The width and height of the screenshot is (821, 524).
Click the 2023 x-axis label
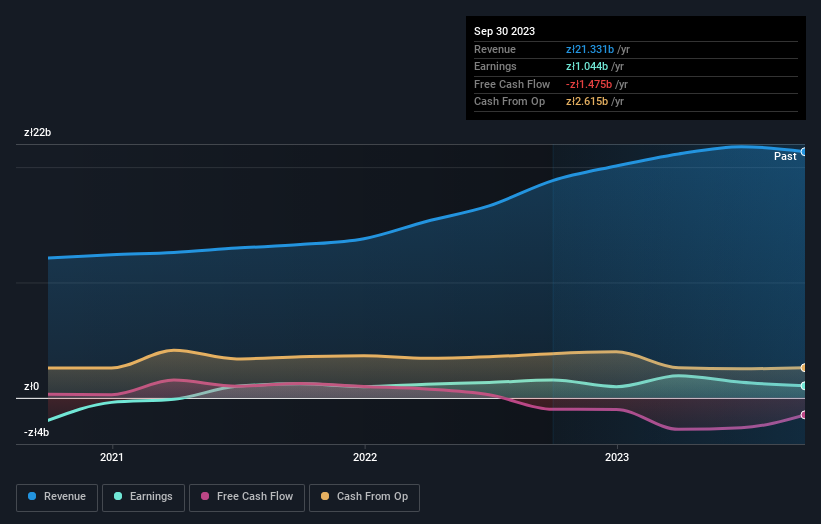[617, 457]
